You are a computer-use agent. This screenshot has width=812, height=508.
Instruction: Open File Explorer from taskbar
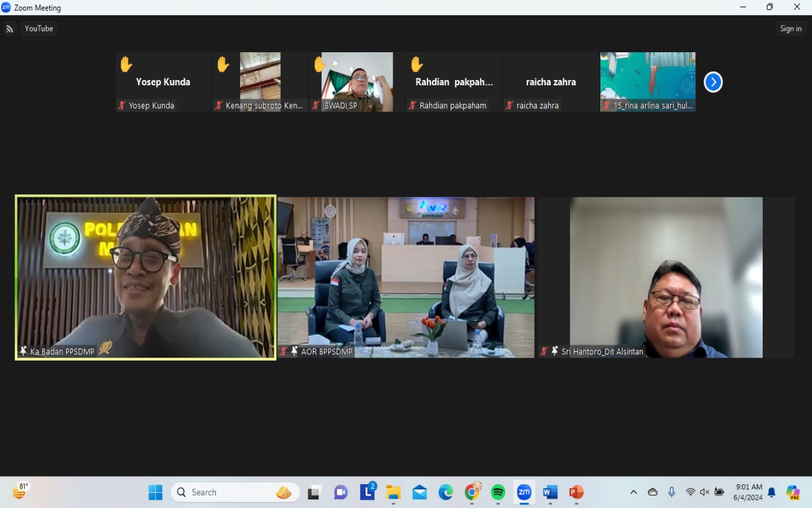tap(393, 492)
